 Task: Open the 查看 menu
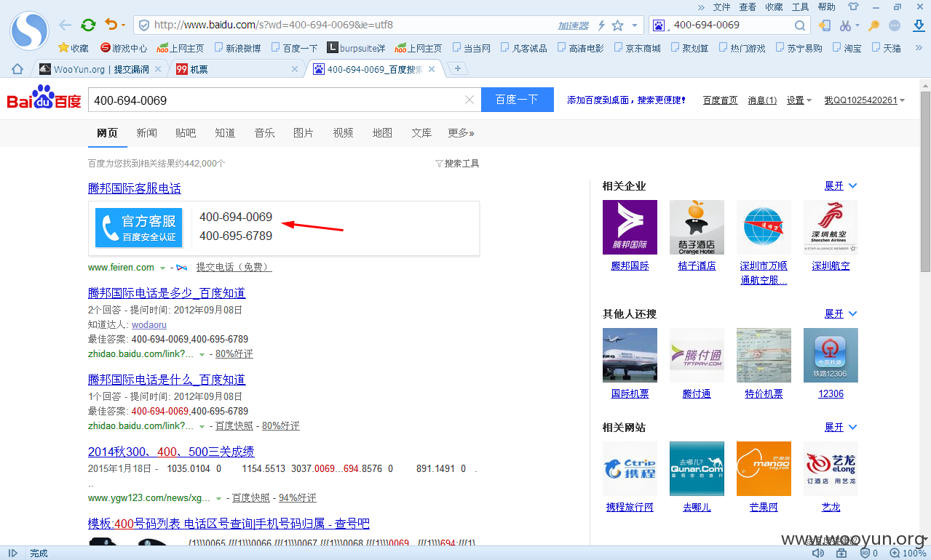[748, 7]
